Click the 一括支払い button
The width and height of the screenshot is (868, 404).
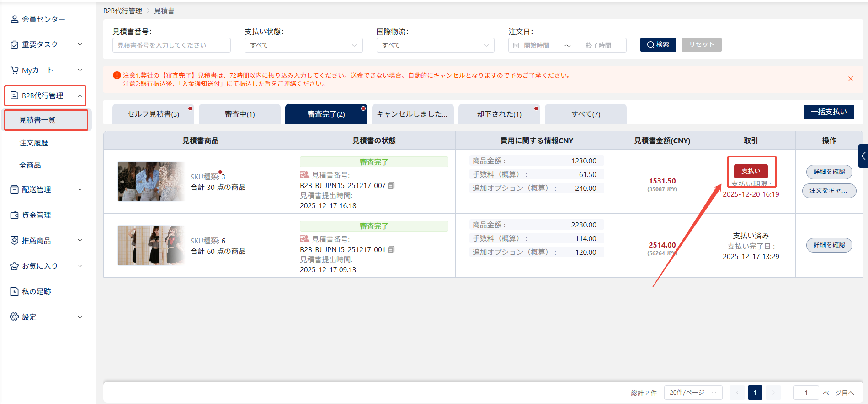tap(829, 112)
